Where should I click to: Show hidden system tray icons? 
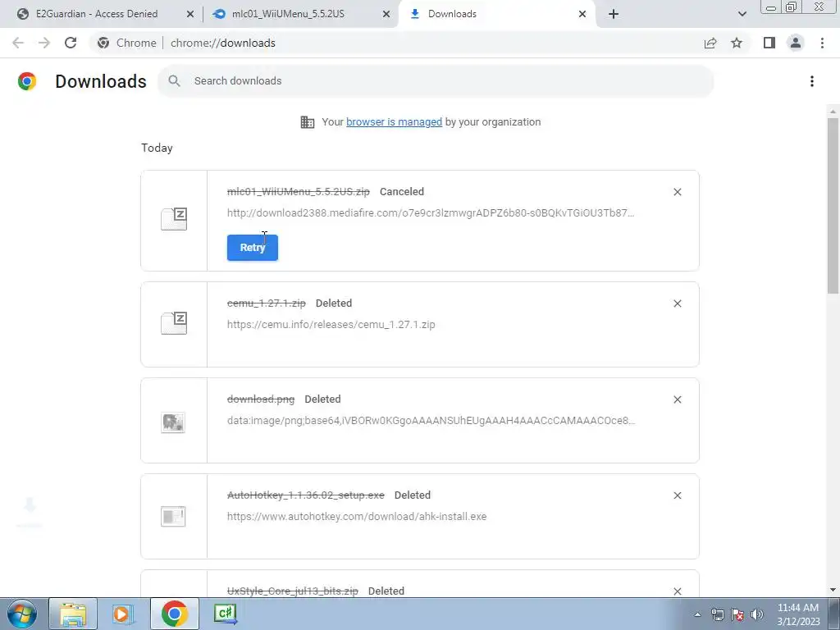click(697, 614)
